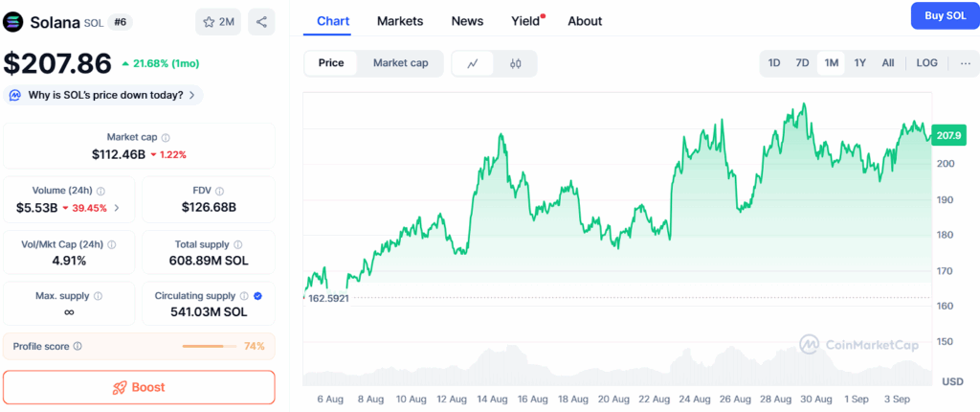Click the verified checkmark beside Circulating supply

tap(257, 295)
